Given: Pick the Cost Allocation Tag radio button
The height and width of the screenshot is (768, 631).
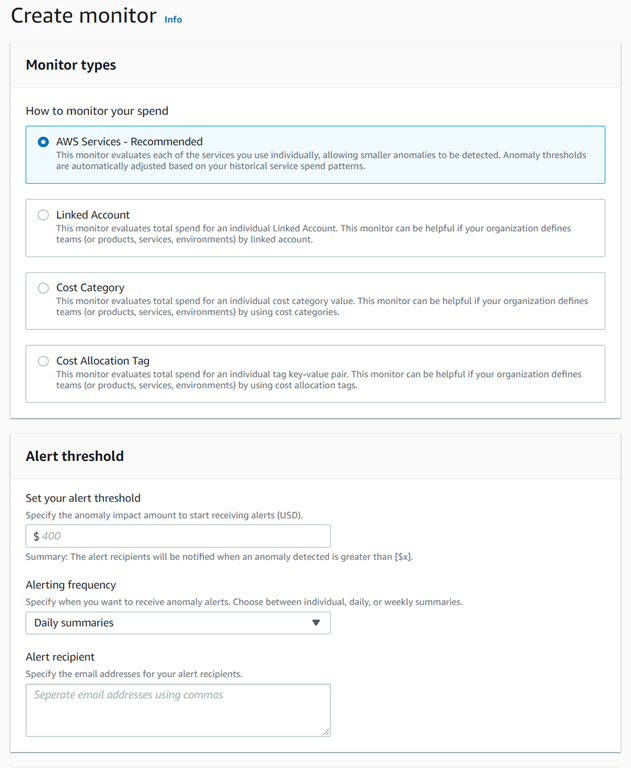Looking at the screenshot, I should [x=43, y=361].
